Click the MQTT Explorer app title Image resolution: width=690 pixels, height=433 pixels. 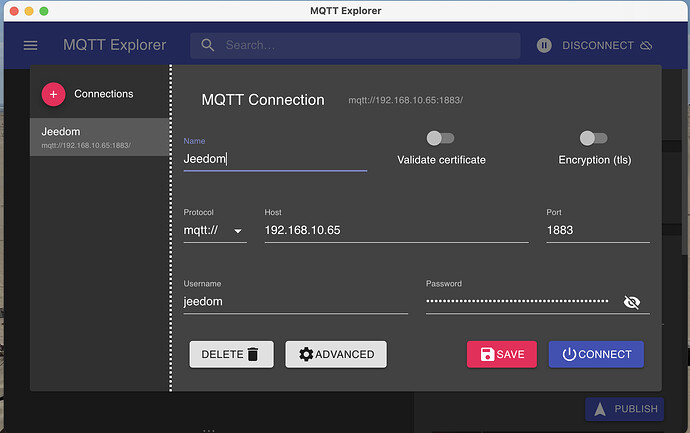click(114, 45)
